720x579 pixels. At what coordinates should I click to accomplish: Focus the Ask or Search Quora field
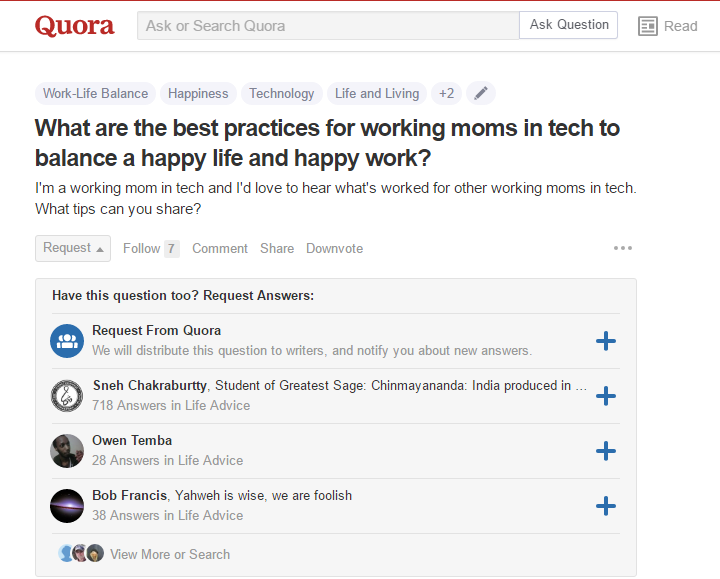(x=328, y=26)
